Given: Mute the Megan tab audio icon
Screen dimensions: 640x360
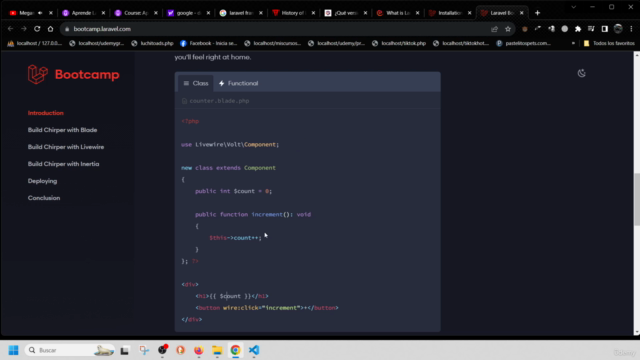Looking at the screenshot, I should click(x=40, y=13).
